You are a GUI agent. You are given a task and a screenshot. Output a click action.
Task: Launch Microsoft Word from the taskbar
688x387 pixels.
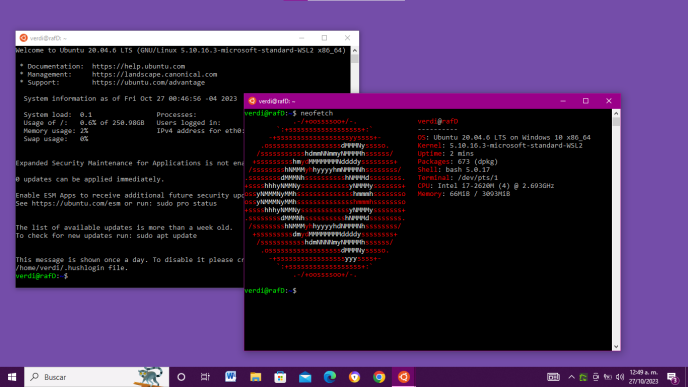(230, 377)
